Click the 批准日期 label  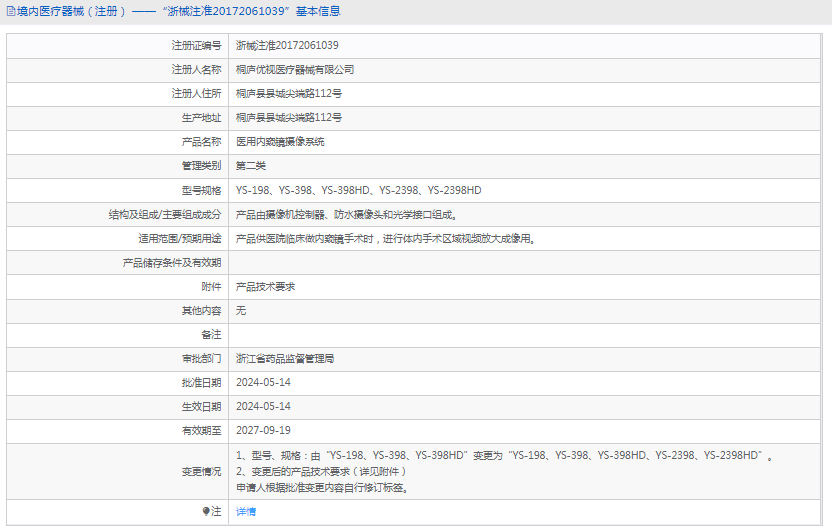coord(201,383)
